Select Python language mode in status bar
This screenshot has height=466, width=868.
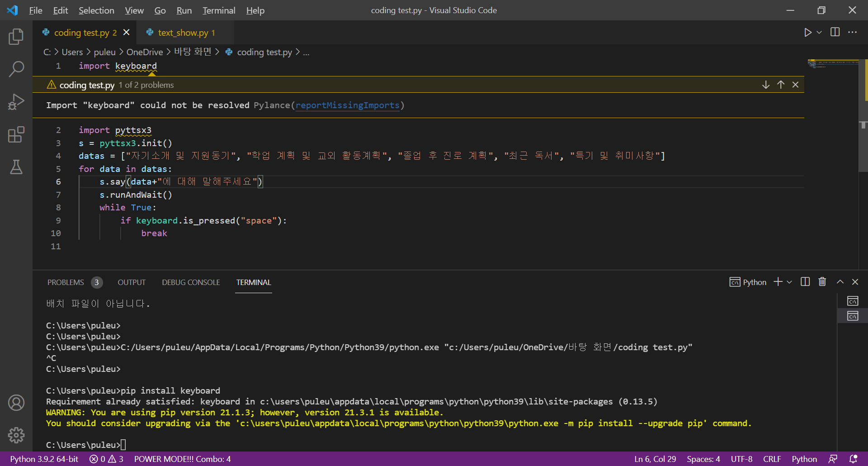804,459
